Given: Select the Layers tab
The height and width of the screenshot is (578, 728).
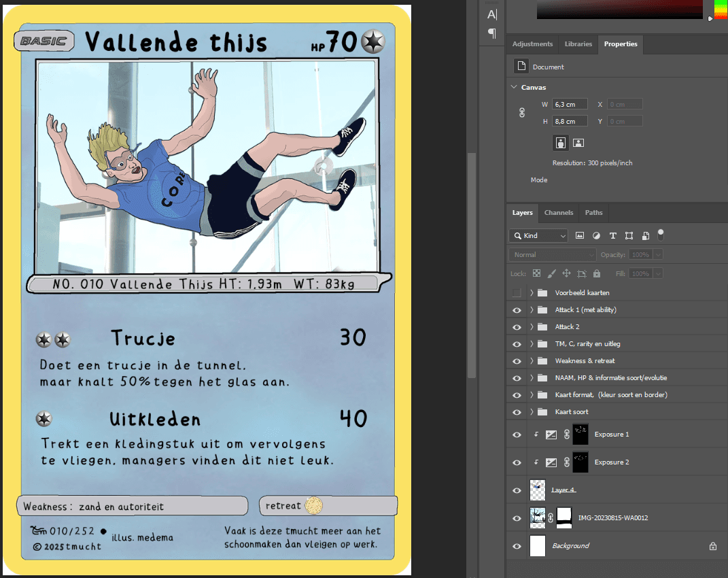Looking at the screenshot, I should [522, 212].
